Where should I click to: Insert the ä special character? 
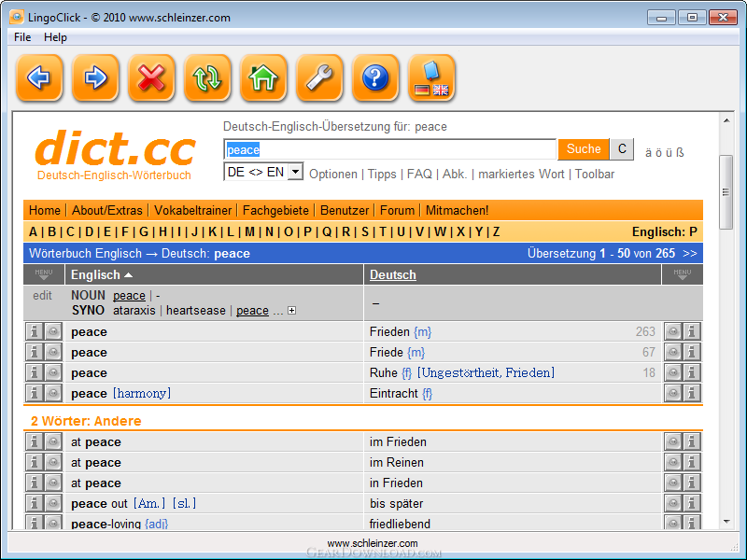tap(648, 153)
